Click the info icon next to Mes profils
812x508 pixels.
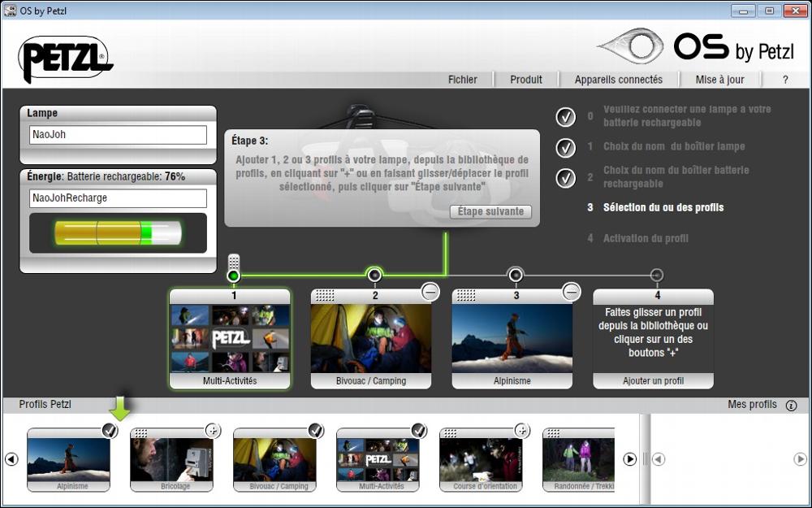[x=791, y=405]
